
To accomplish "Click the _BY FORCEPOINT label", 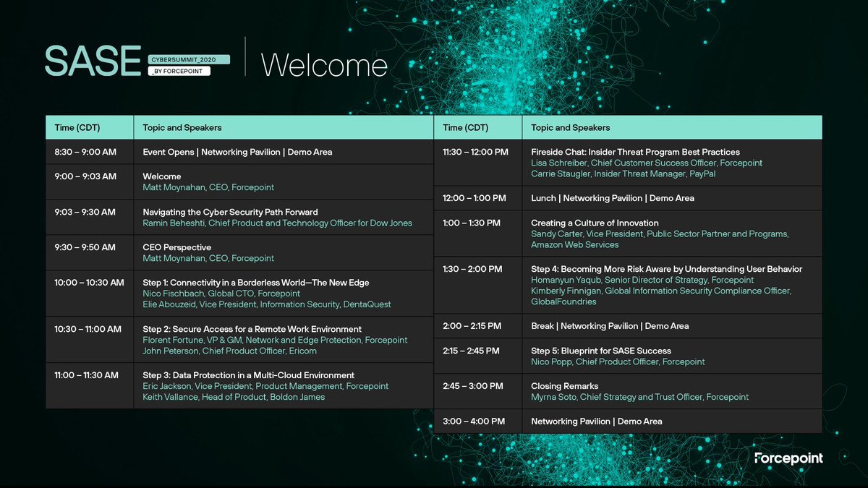I will pos(179,71).
